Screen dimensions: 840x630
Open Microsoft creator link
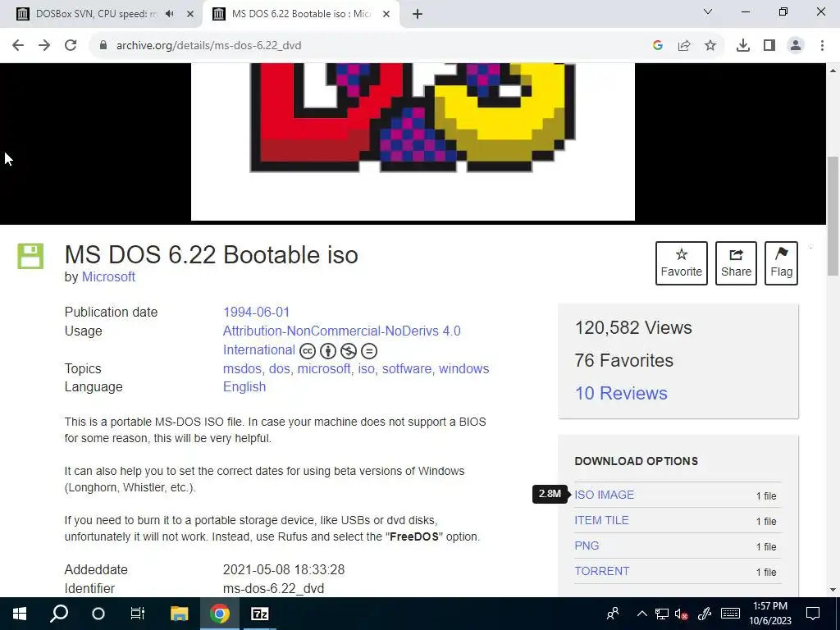[108, 277]
